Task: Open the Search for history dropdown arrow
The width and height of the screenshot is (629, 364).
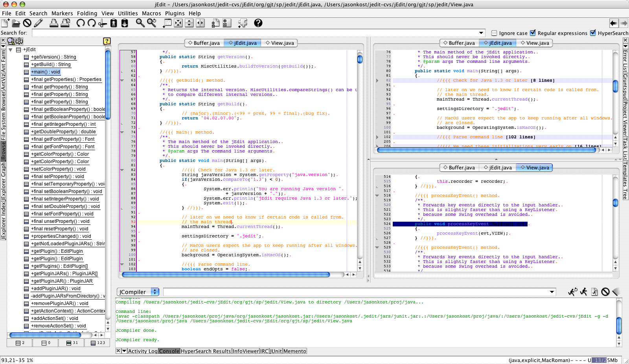Action: pyautogui.click(x=481, y=33)
